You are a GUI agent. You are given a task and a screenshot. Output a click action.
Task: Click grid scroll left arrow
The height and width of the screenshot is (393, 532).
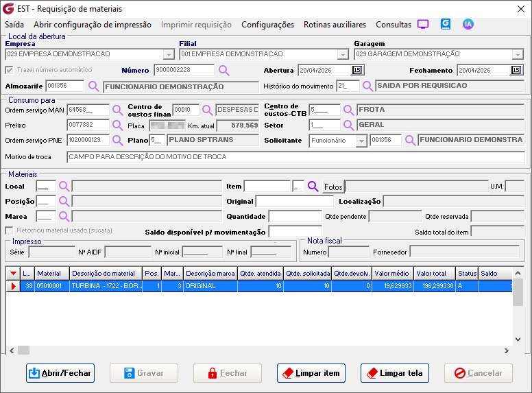(x=12, y=350)
